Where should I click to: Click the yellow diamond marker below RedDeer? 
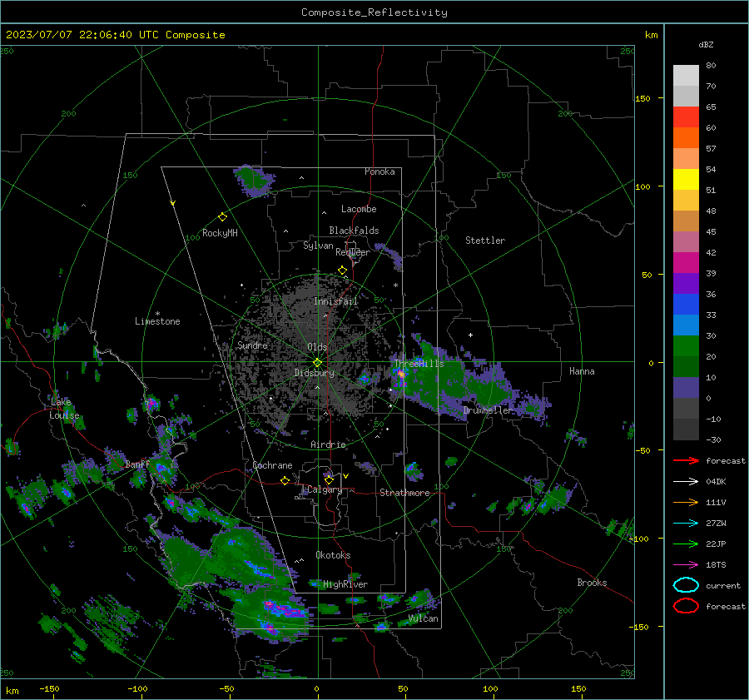click(x=342, y=271)
